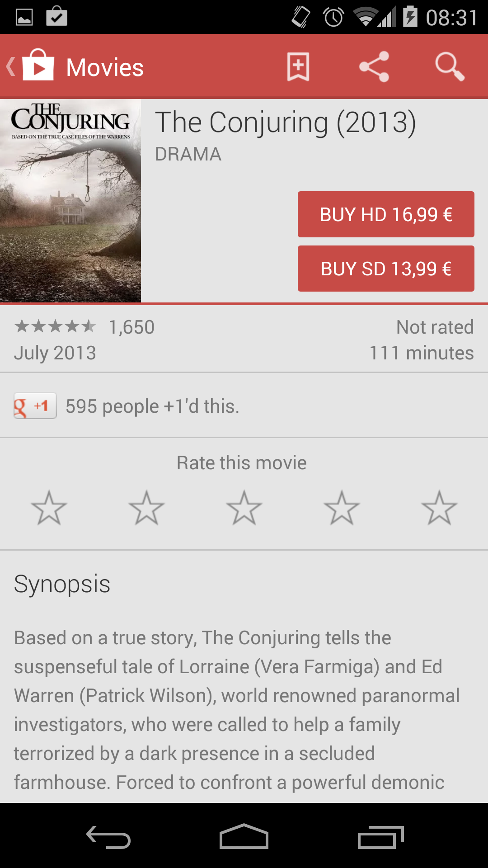Open the Movies header title

click(105, 67)
